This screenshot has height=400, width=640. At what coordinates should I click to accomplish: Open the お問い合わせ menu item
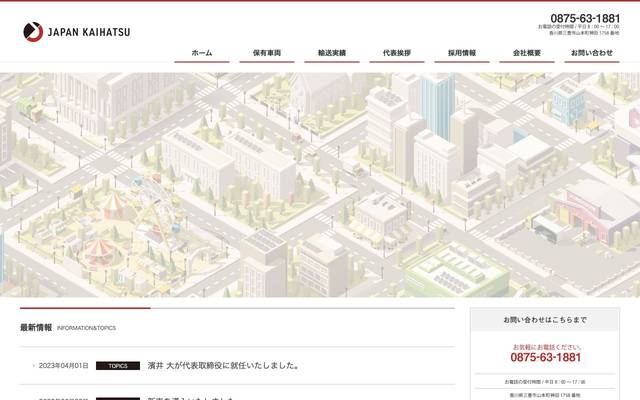(592, 53)
